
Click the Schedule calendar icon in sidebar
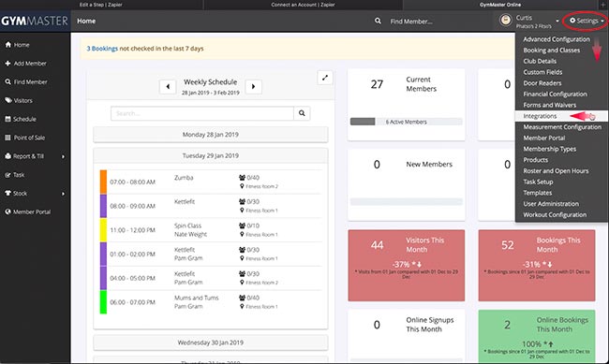click(7, 119)
